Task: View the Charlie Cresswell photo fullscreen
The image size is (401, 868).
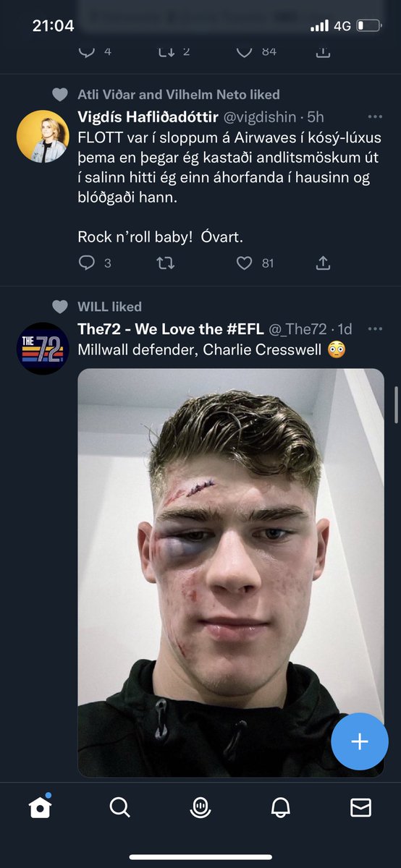Action: [231, 573]
